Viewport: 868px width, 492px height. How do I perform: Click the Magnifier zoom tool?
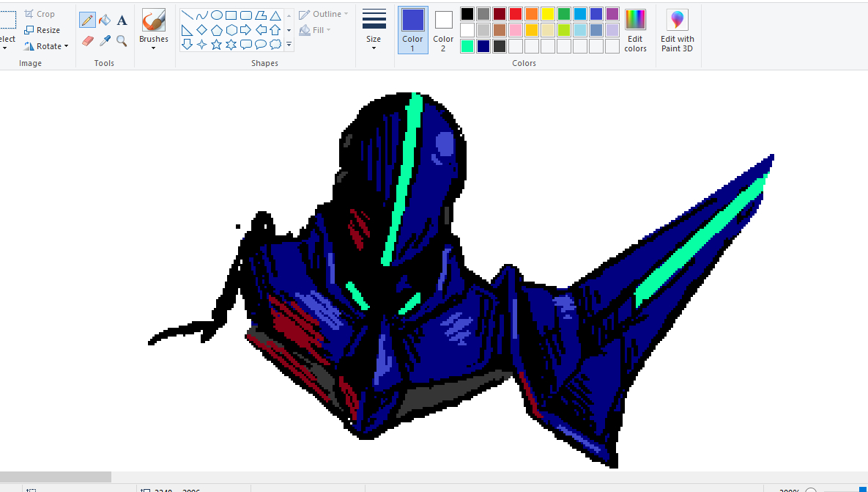pos(122,41)
